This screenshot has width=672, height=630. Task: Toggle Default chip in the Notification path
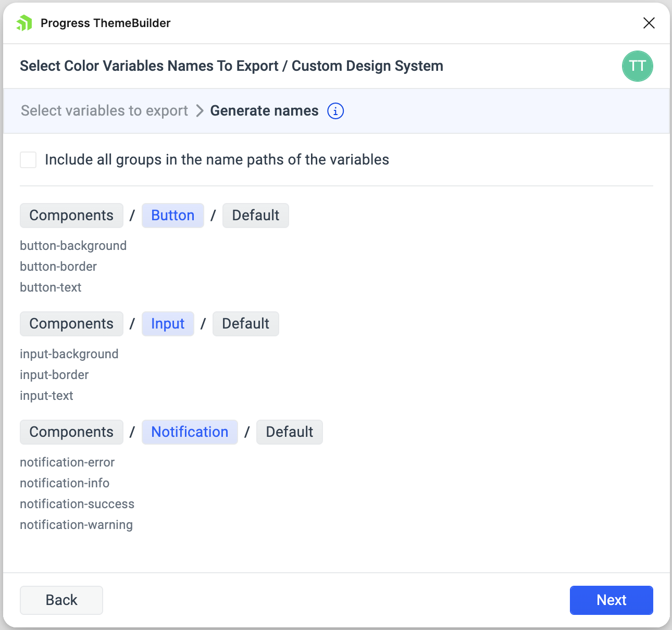click(289, 432)
